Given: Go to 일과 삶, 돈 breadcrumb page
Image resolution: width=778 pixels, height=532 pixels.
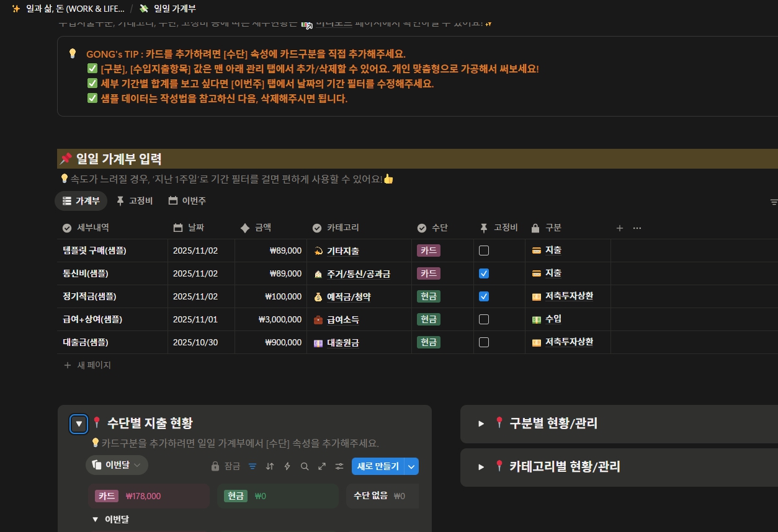Looking at the screenshot, I should click(68, 9).
